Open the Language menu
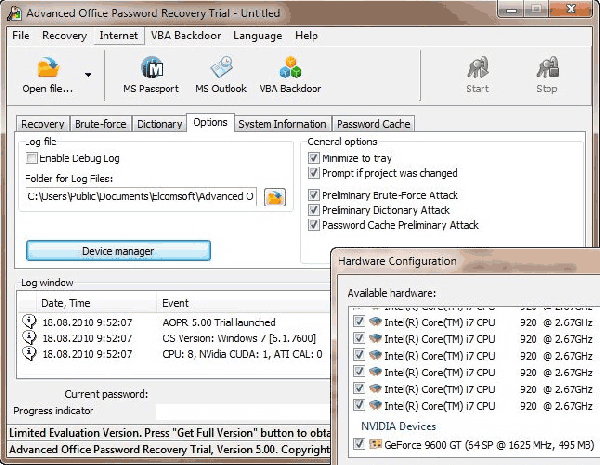The height and width of the screenshot is (465, 600). [257, 35]
